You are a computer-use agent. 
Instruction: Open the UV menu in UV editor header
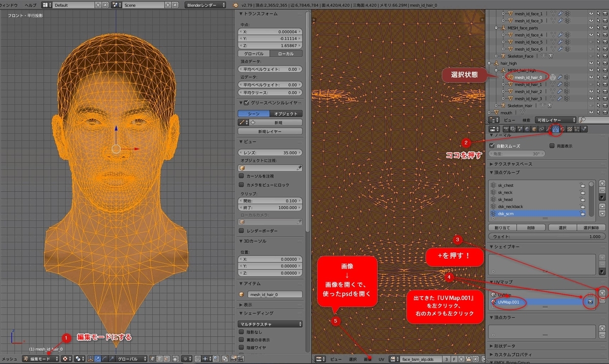381,359
